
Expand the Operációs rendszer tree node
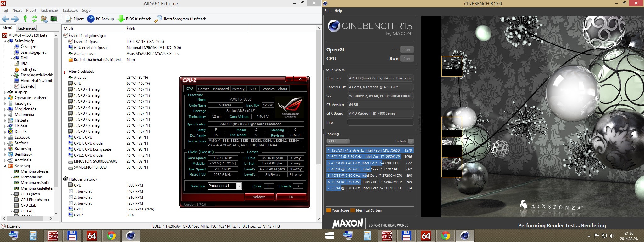(5, 98)
